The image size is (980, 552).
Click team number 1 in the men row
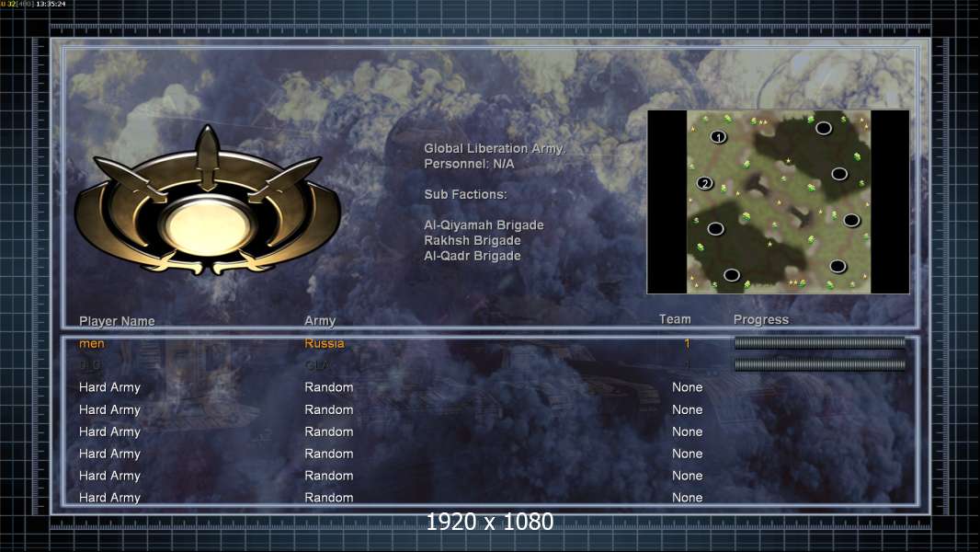687,343
